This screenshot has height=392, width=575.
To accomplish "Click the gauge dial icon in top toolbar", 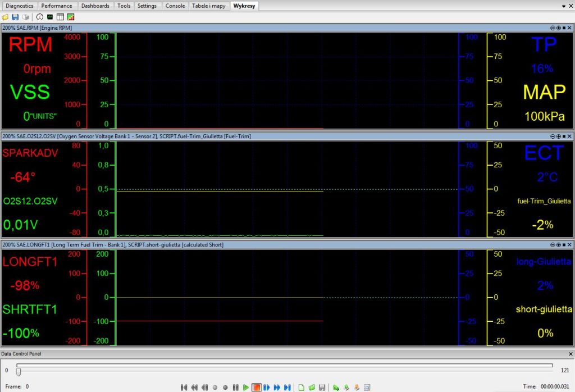I will coord(39,17).
